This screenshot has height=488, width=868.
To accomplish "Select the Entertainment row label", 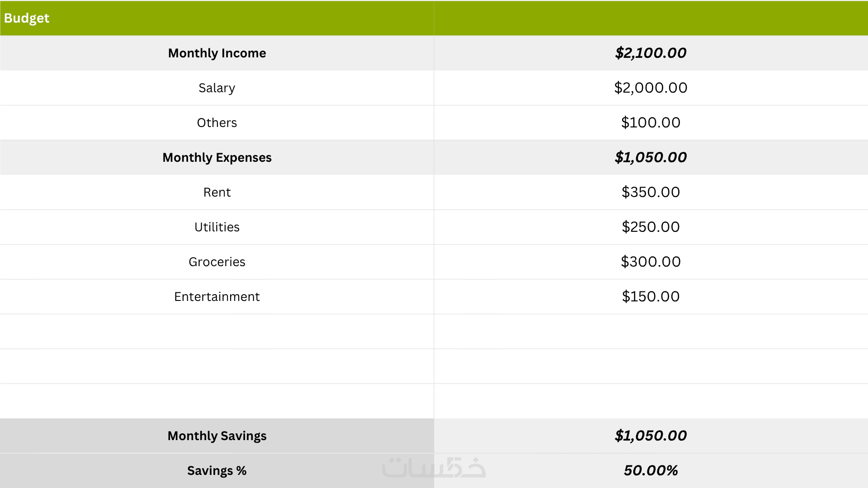I will (217, 296).
